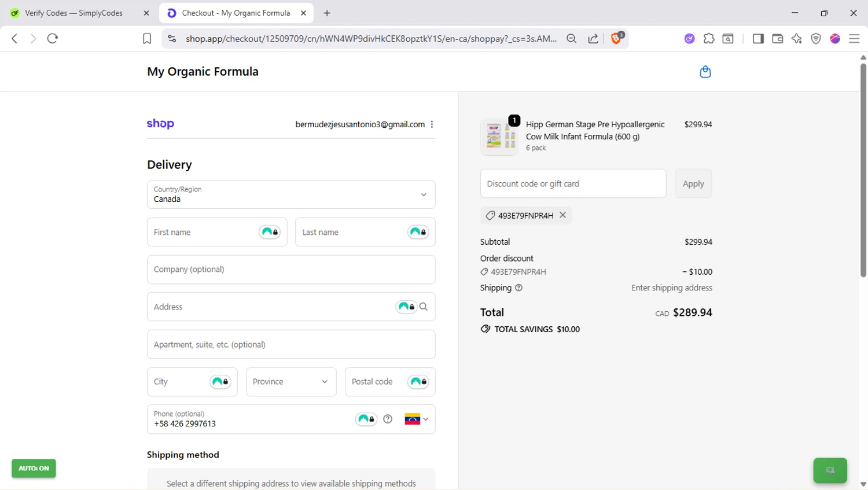This screenshot has width=868, height=490.
Task: Open the browser hamburger main menu
Action: coord(854,39)
